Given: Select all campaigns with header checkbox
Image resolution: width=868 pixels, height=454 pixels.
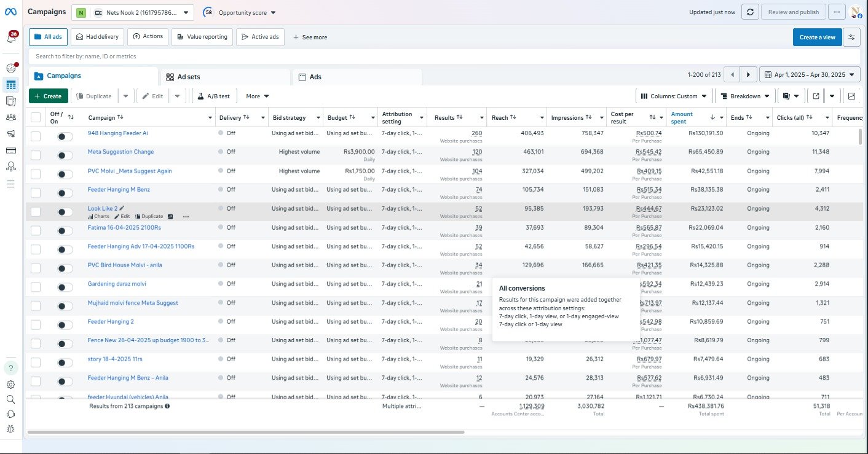Looking at the screenshot, I should coord(36,117).
